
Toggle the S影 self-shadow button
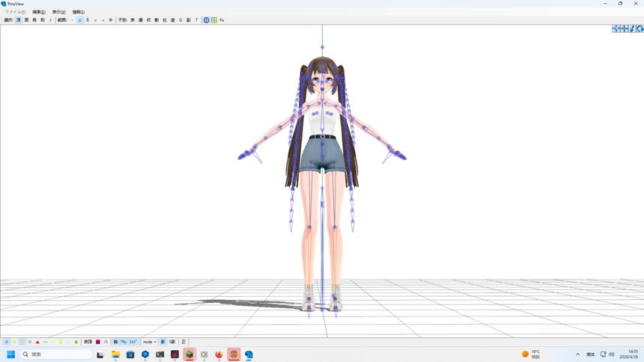(172, 342)
